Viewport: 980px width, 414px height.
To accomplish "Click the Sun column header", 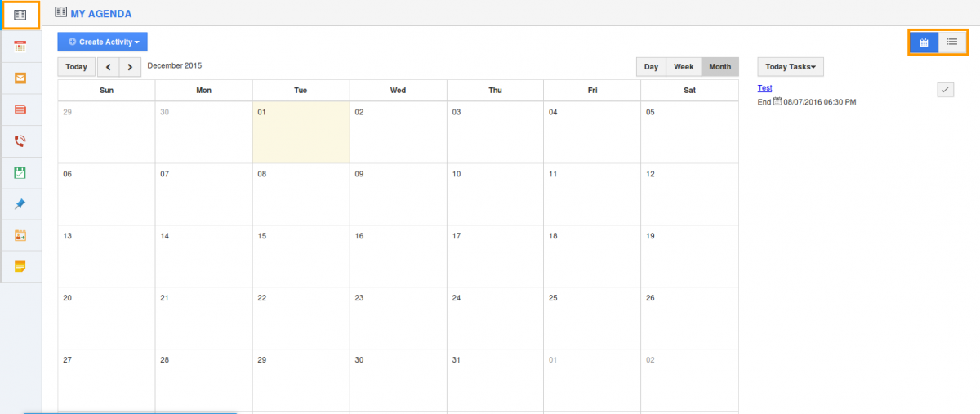I will tap(106, 91).
